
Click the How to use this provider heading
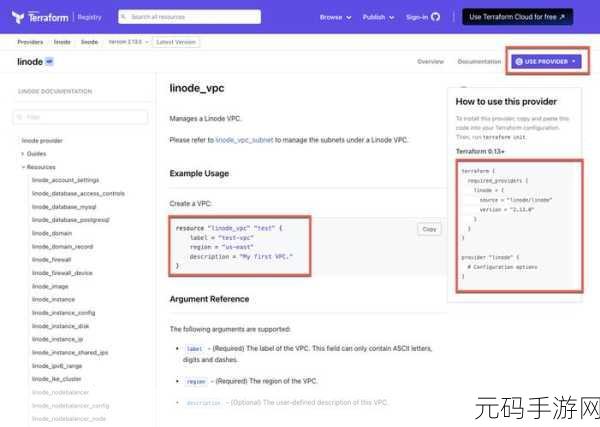(506, 101)
